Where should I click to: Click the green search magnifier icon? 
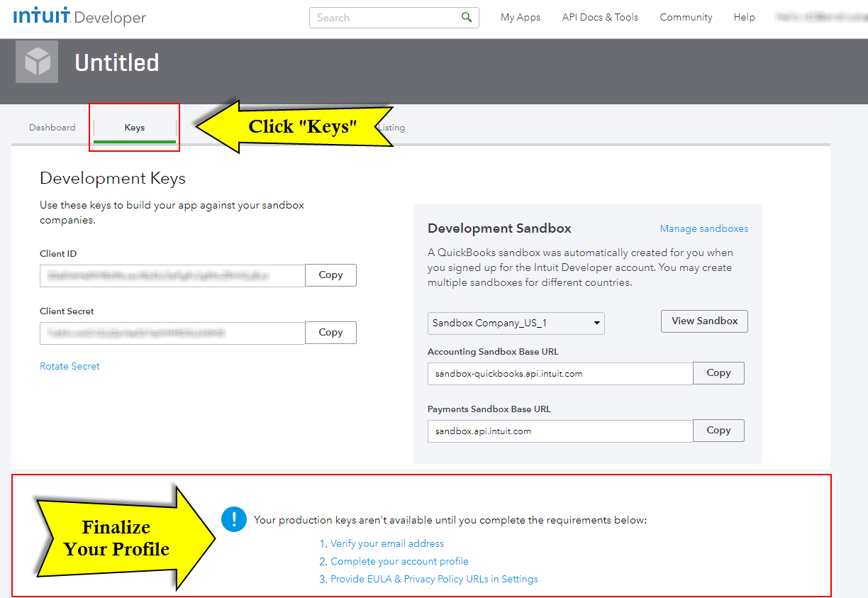467,17
